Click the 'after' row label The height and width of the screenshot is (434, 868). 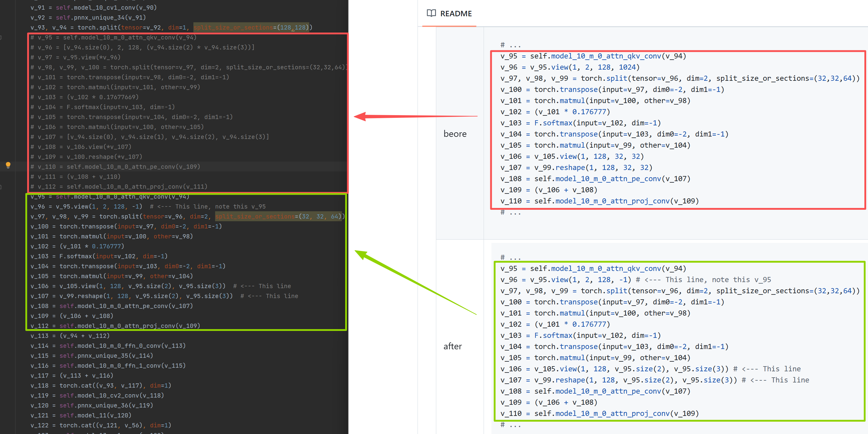click(x=452, y=347)
